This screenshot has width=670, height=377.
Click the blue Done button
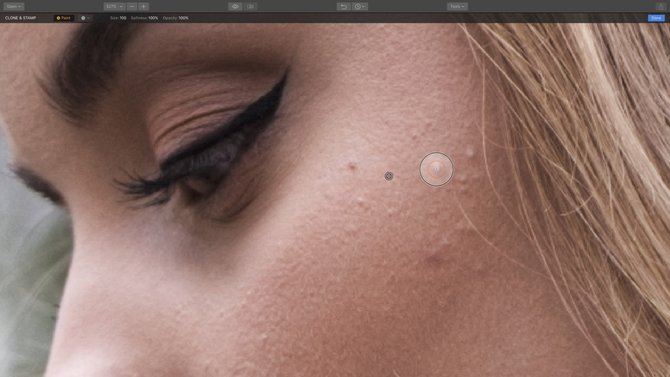coord(656,18)
